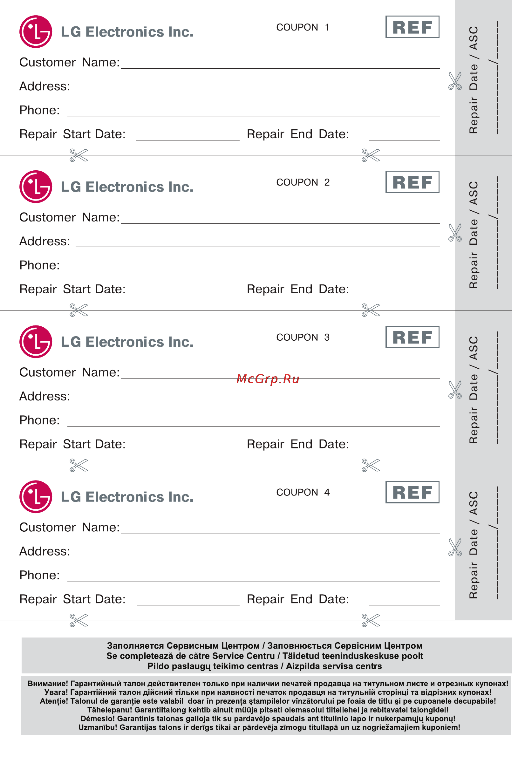Click the LG logo in Coupon 2
This screenshot has height=757, width=532.
coord(36,187)
